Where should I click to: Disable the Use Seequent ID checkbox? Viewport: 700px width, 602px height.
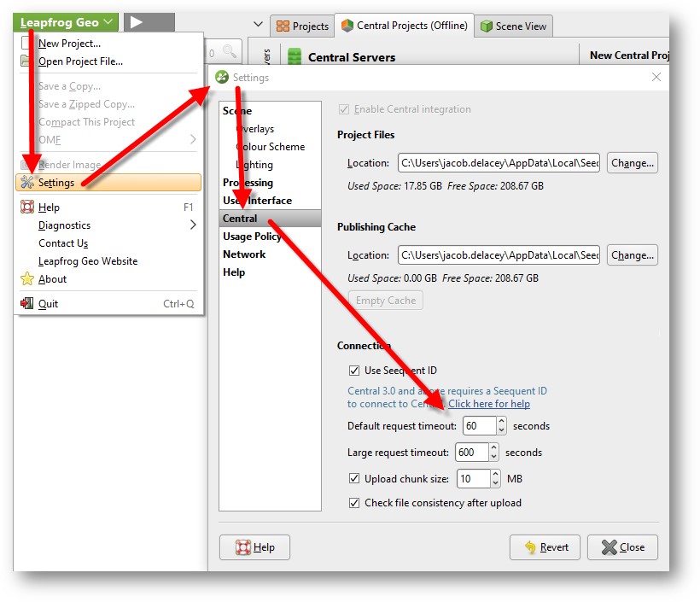coord(354,371)
